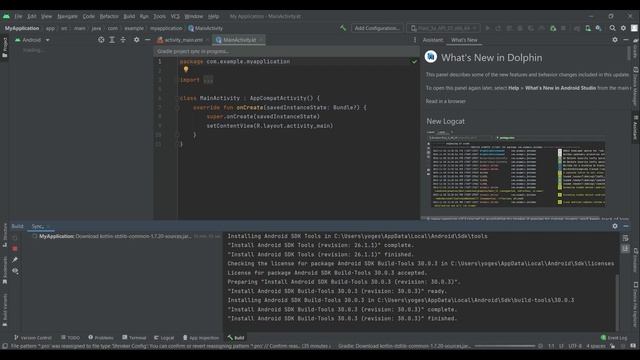Click Add Configuration button
640x360 pixels.
click(377, 28)
